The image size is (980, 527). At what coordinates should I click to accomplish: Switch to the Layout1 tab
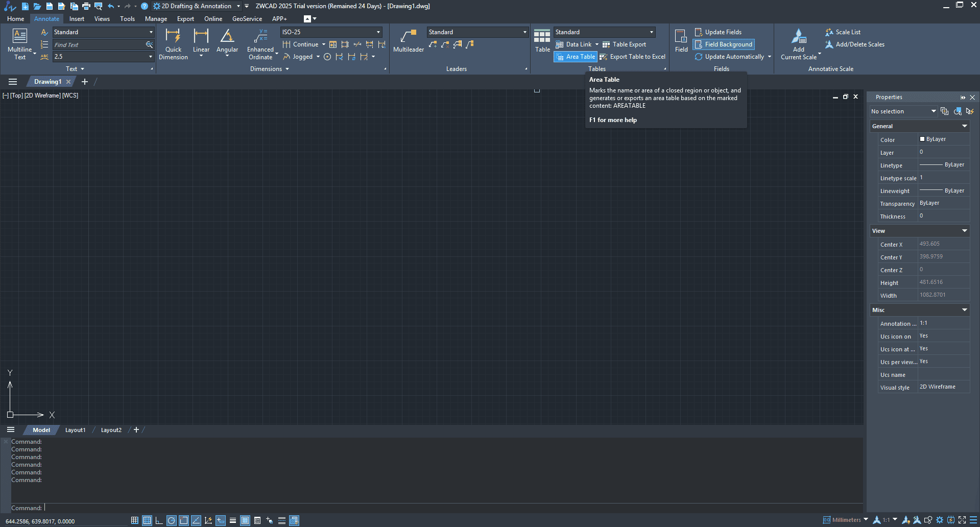(75, 430)
